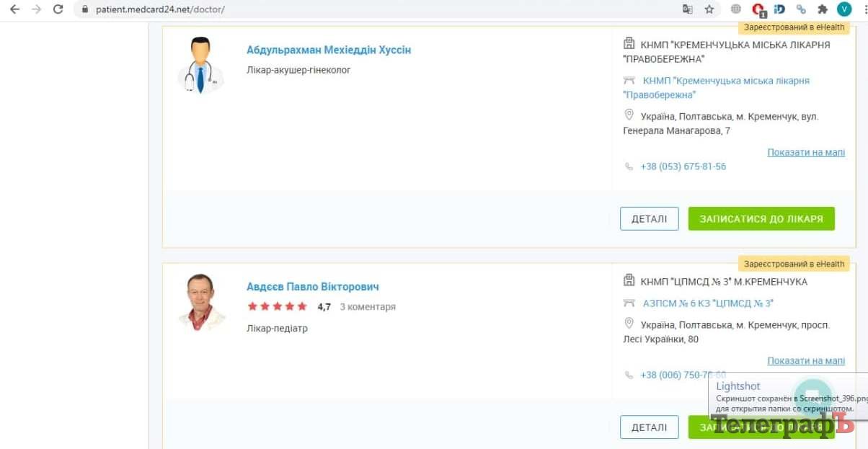The width and height of the screenshot is (868, 449).
Task: Open АЗПСМ № 6 КЗ "ЦПМСД № 3" link
Action: (x=708, y=303)
